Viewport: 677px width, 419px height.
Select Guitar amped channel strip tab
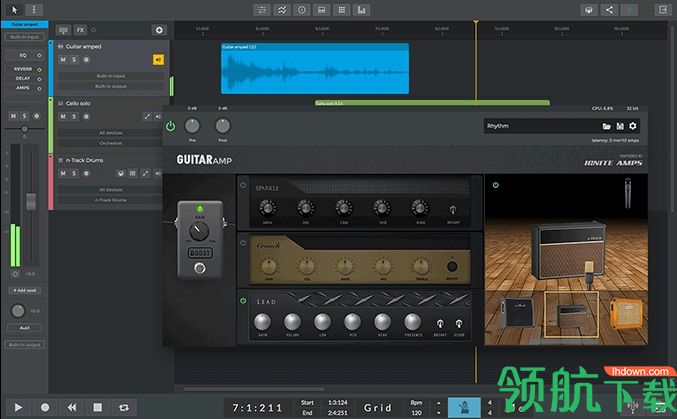25,25
